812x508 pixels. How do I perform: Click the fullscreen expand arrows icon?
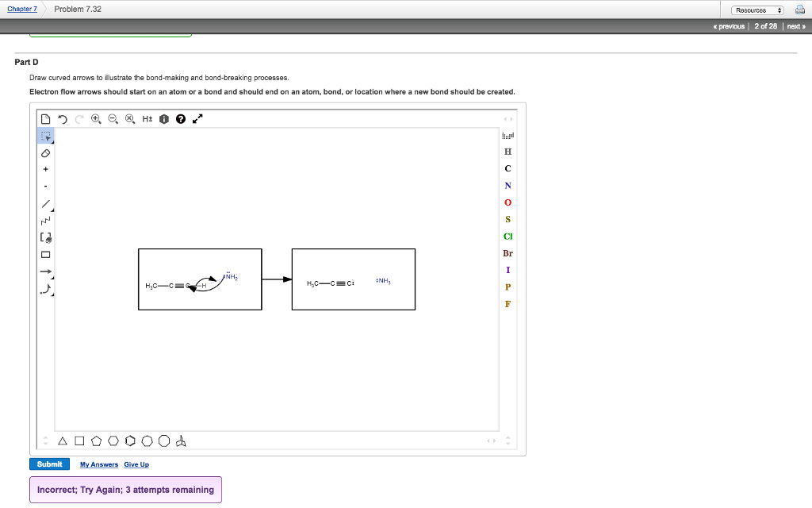(197, 118)
